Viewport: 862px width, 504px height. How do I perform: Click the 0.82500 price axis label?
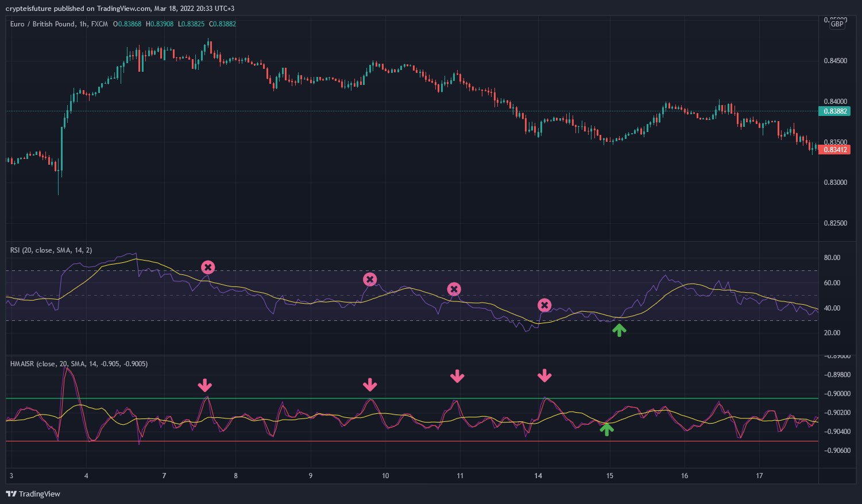(x=836, y=223)
